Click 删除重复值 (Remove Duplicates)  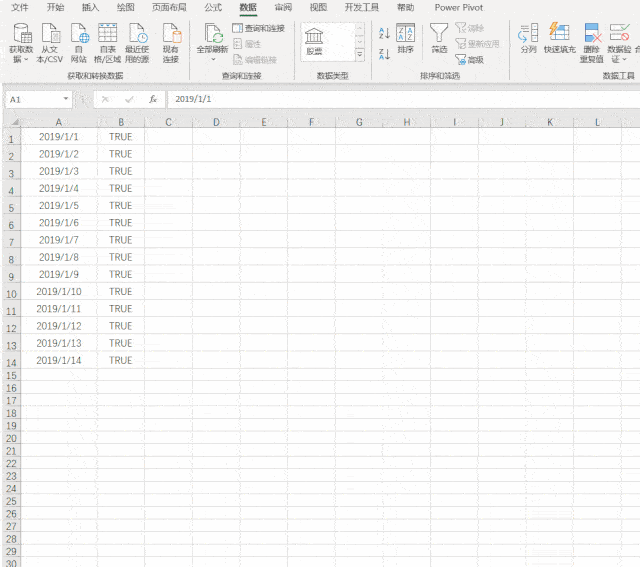point(591,43)
